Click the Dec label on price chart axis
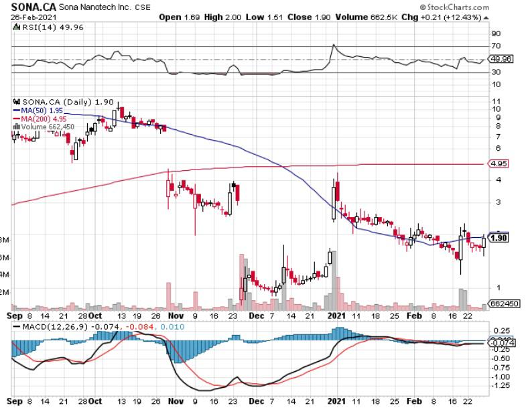This screenshot has width=532, height=410. coord(256,316)
